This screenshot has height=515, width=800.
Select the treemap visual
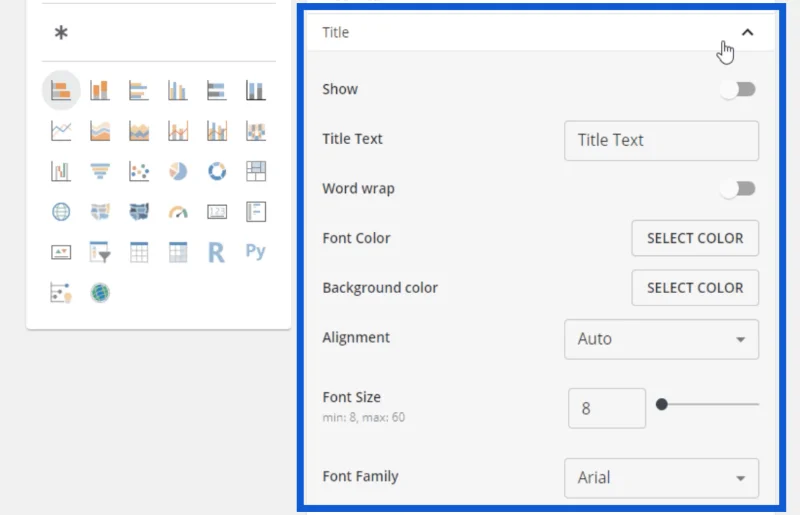coord(256,171)
